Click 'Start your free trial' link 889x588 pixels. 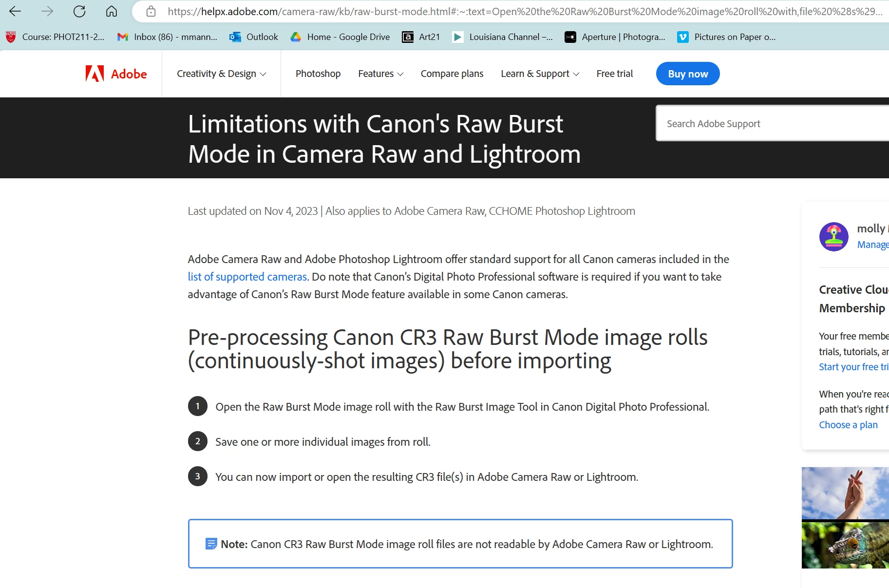pyautogui.click(x=854, y=367)
